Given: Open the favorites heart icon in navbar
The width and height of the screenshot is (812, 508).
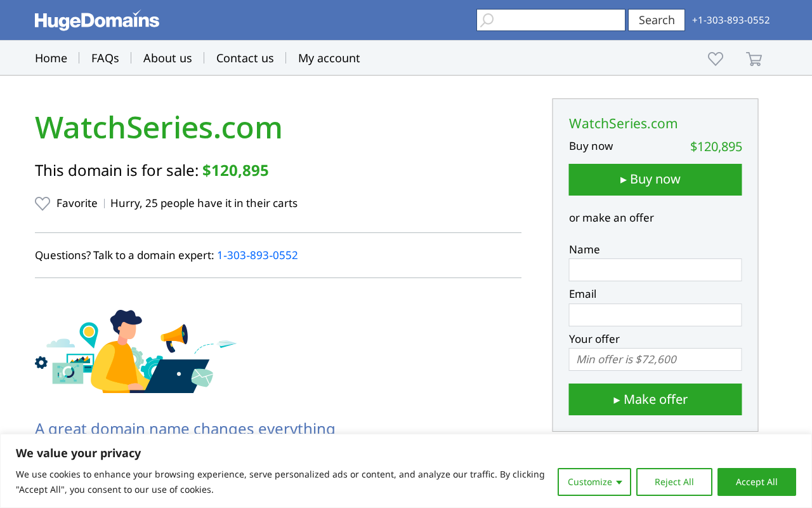Looking at the screenshot, I should [716, 58].
